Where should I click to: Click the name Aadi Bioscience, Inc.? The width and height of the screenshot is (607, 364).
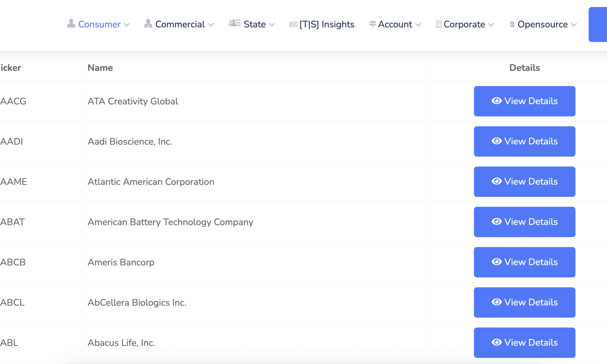[130, 141]
